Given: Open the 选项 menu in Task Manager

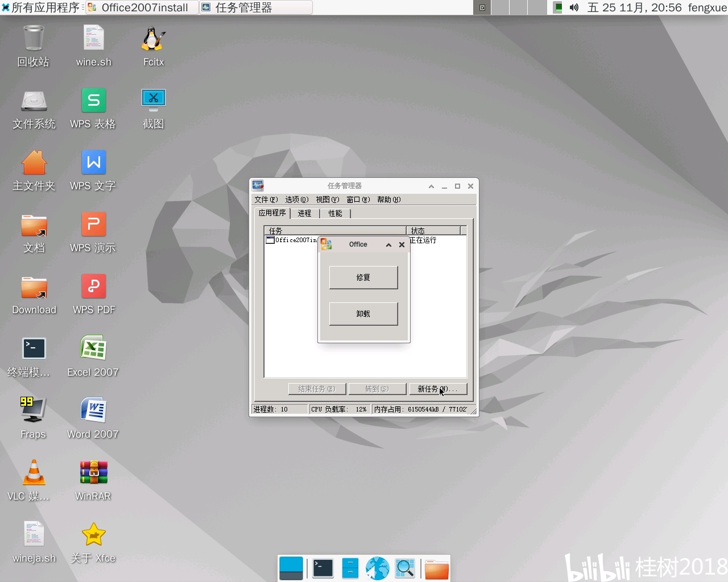Looking at the screenshot, I should click(297, 199).
